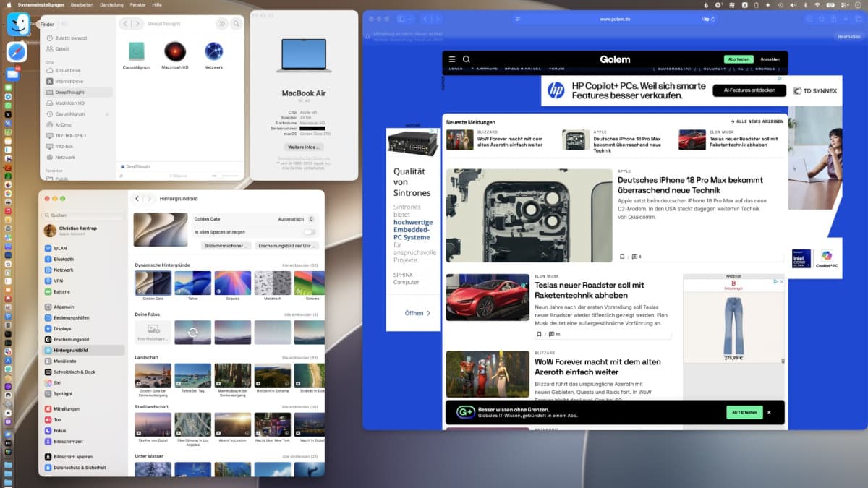
Task: Open the Macintosh HD drive icon in Finder
Action: pyautogui.click(x=174, y=51)
